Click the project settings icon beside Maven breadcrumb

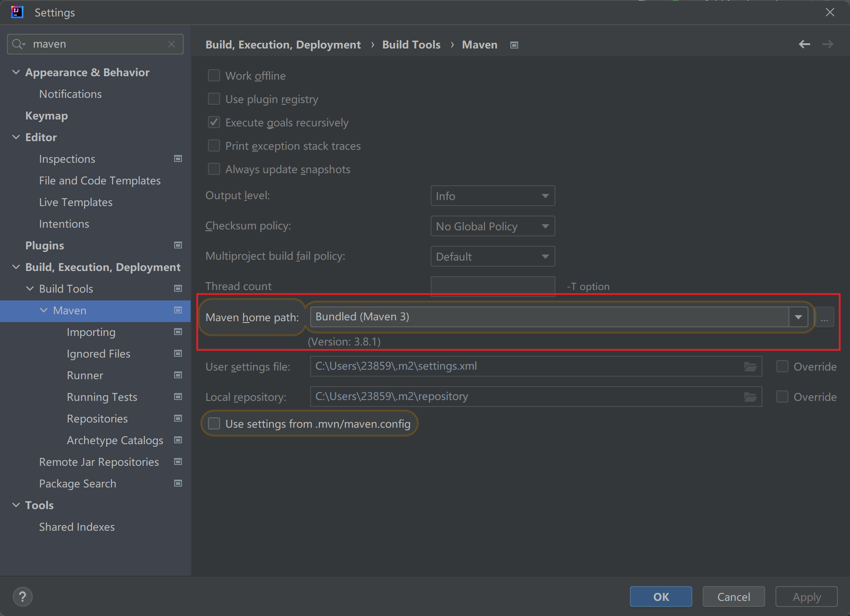pos(514,45)
